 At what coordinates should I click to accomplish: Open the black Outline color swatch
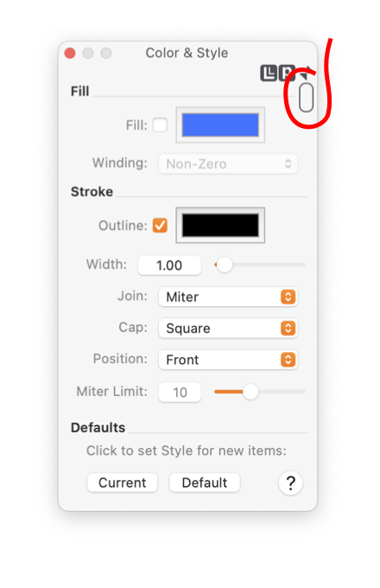pyautogui.click(x=220, y=225)
